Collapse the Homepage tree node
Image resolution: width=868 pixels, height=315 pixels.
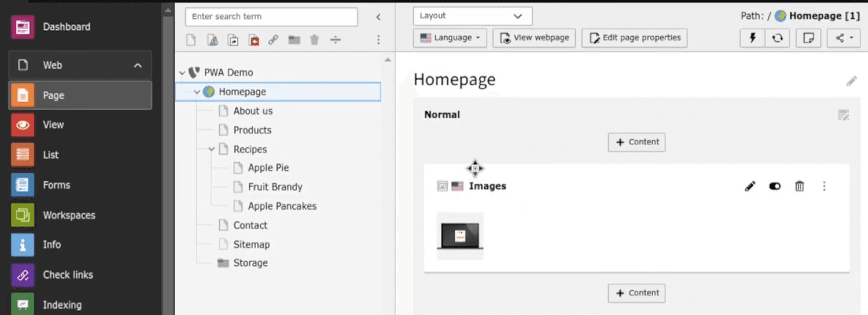(197, 92)
